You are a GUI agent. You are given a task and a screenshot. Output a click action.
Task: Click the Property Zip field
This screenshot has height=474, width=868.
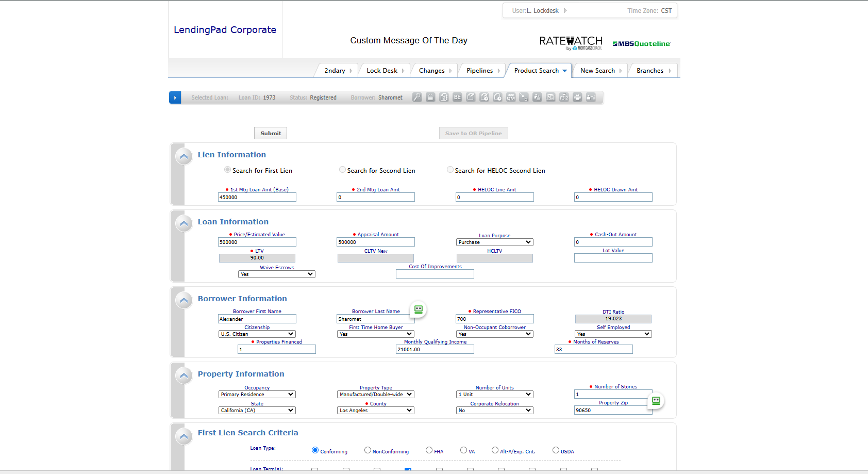coord(613,411)
